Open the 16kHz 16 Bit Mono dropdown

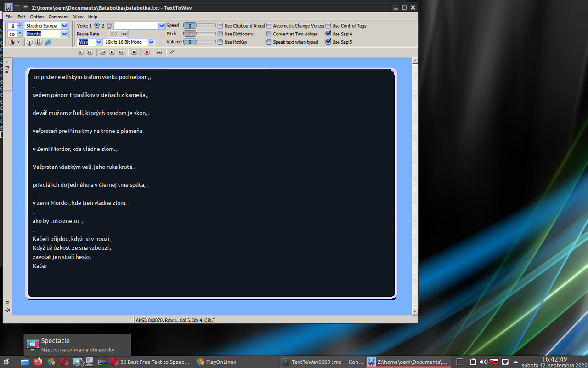tap(151, 42)
